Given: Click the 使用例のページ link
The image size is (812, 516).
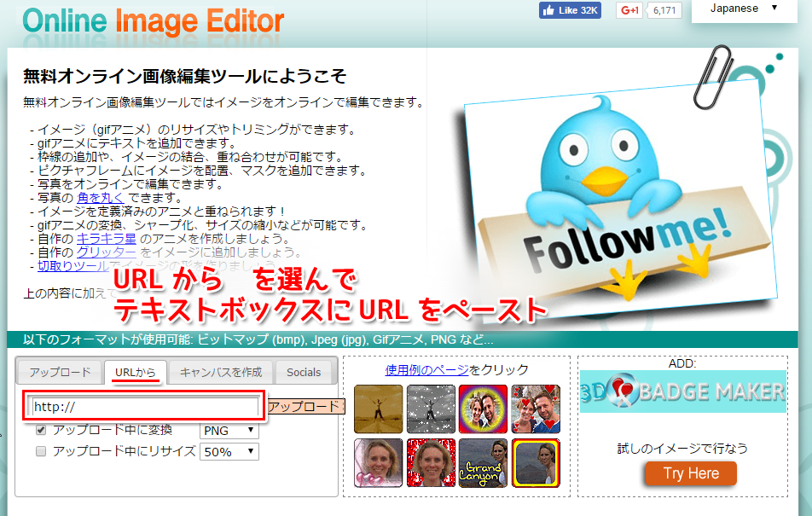Looking at the screenshot, I should (x=426, y=369).
